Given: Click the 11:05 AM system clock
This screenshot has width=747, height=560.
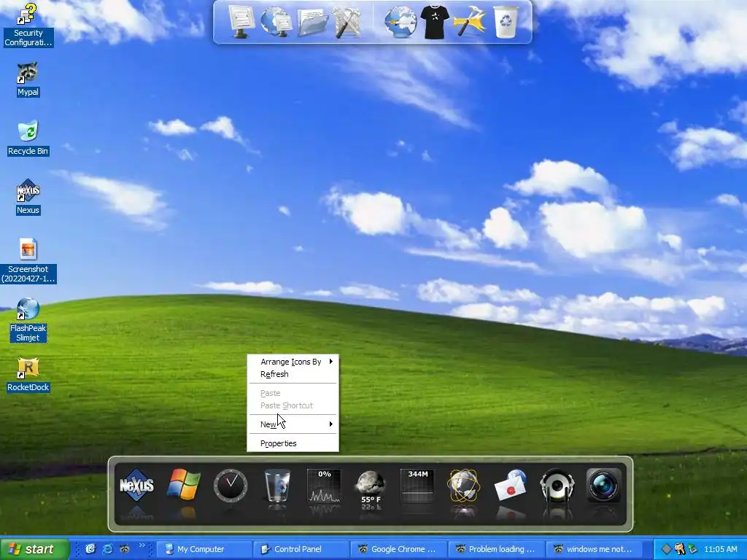Looking at the screenshot, I should click(x=720, y=549).
